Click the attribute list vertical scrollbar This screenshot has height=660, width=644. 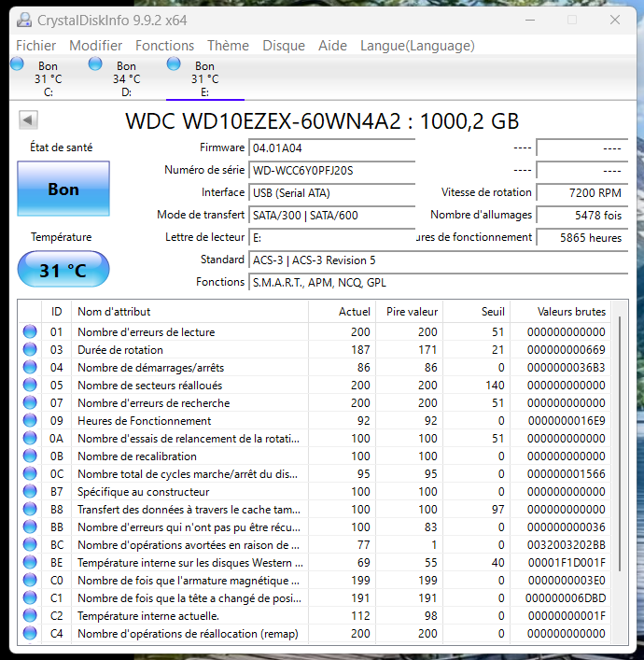point(620,444)
